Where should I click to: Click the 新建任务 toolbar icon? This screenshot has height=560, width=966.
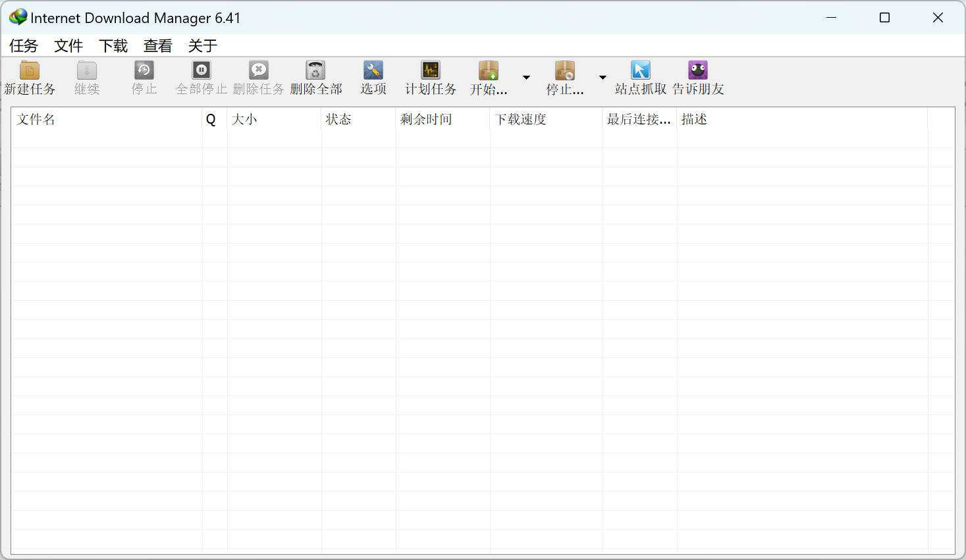pyautogui.click(x=30, y=70)
